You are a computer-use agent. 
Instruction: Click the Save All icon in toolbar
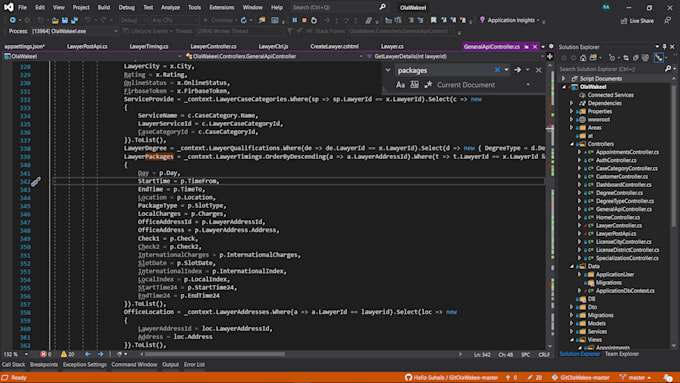[x=75, y=20]
